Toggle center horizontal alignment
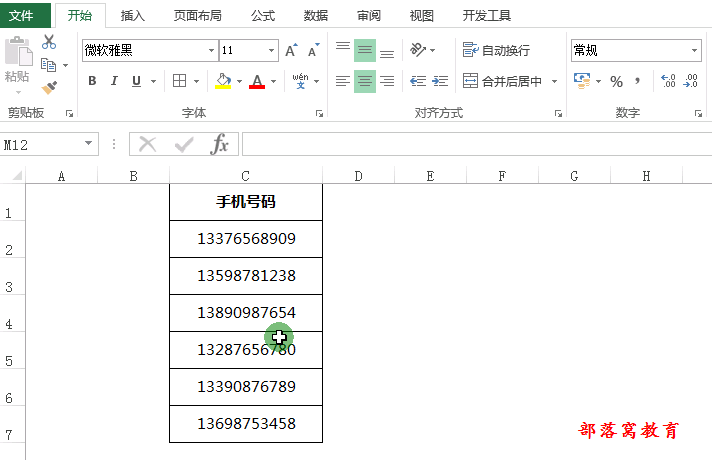Viewport: 712px width, 460px height. [x=365, y=82]
